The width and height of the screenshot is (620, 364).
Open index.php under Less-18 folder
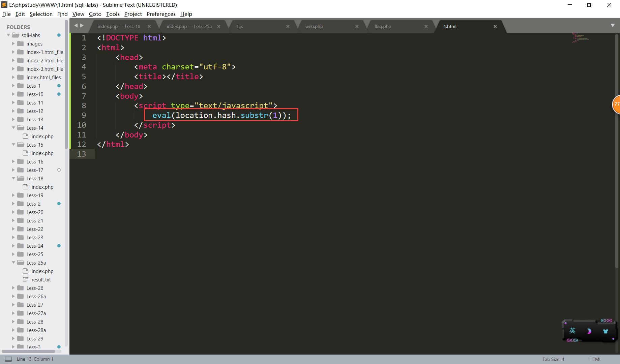tap(42, 187)
